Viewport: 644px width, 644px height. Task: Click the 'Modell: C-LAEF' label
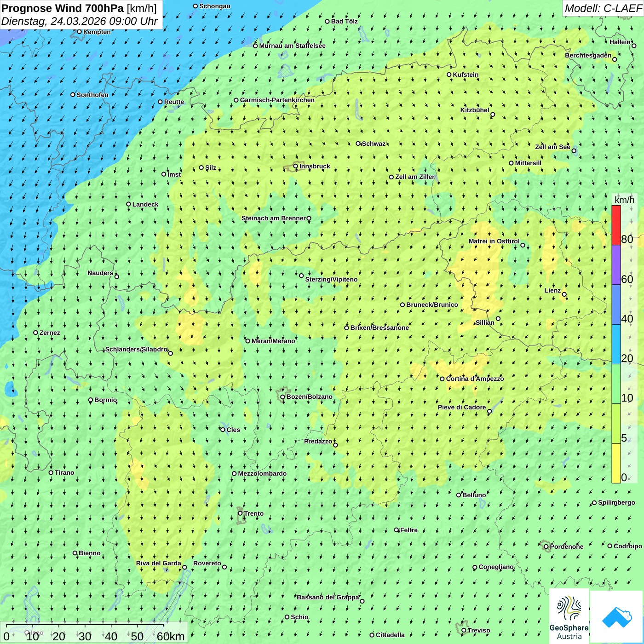[603, 8]
